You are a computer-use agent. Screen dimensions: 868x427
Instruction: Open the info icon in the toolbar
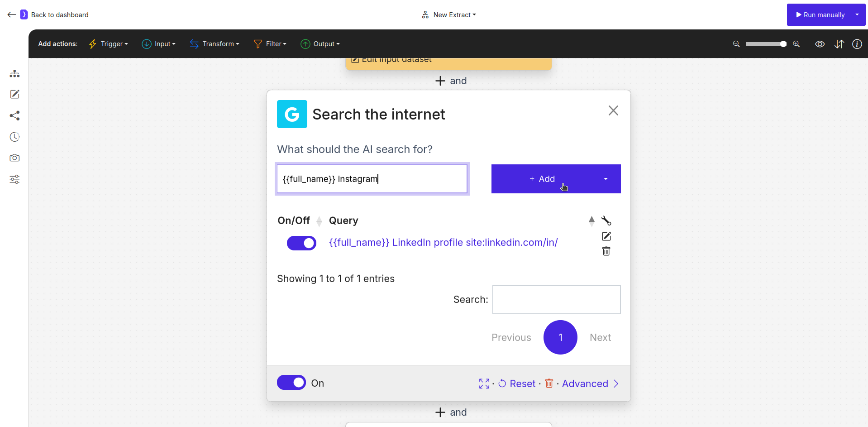(858, 44)
